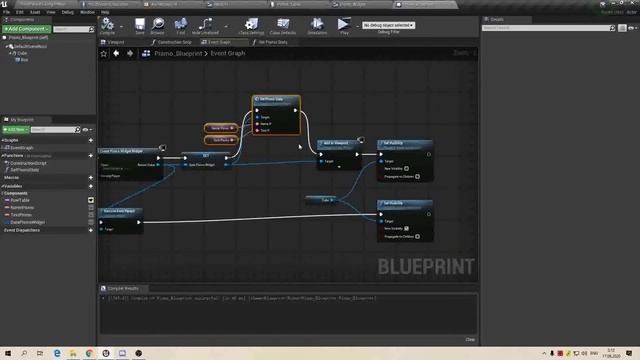Image resolution: width=640 pixels, height=360 pixels.
Task: Toggle the second component variable's visibility eye
Action: click(x=91, y=208)
